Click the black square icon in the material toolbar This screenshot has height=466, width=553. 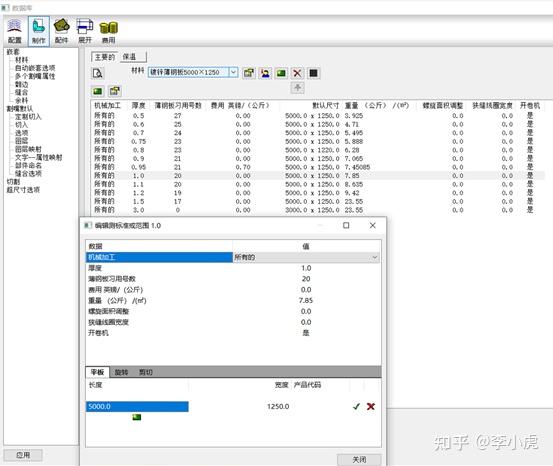pyautogui.click(x=314, y=73)
